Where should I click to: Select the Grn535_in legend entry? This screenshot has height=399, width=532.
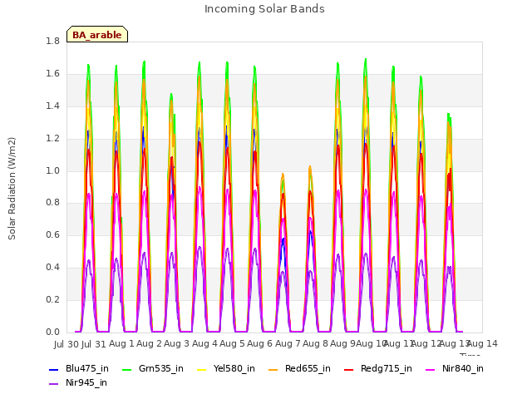tap(153, 368)
